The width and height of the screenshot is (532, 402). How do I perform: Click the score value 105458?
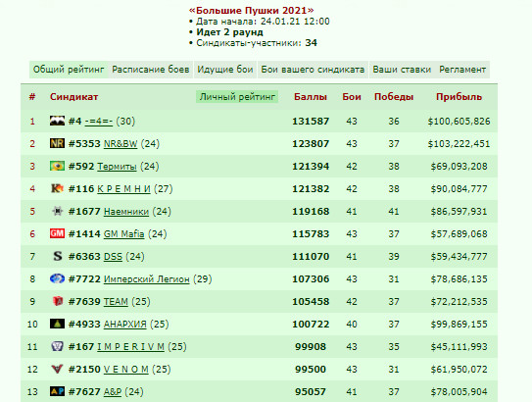(x=311, y=302)
